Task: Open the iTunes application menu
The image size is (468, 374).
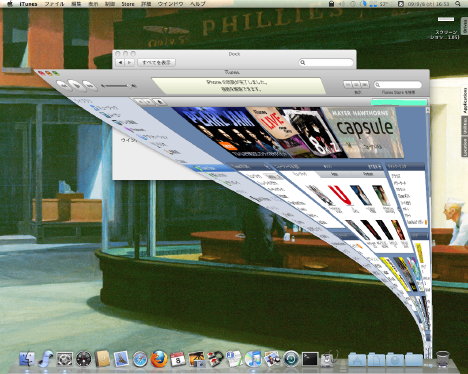Action: tap(28, 4)
